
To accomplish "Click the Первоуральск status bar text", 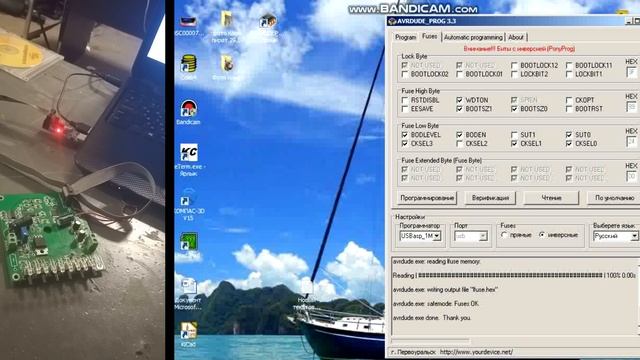I will 413,352.
